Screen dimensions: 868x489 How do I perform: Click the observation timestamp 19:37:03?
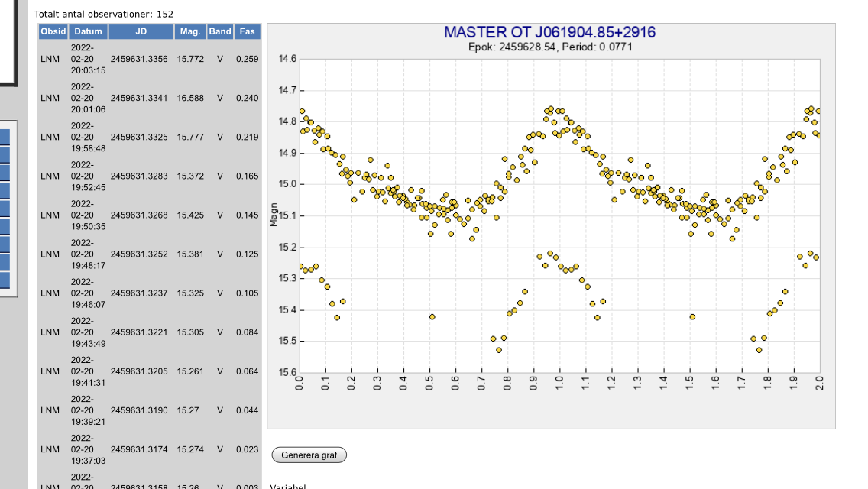[89, 461]
